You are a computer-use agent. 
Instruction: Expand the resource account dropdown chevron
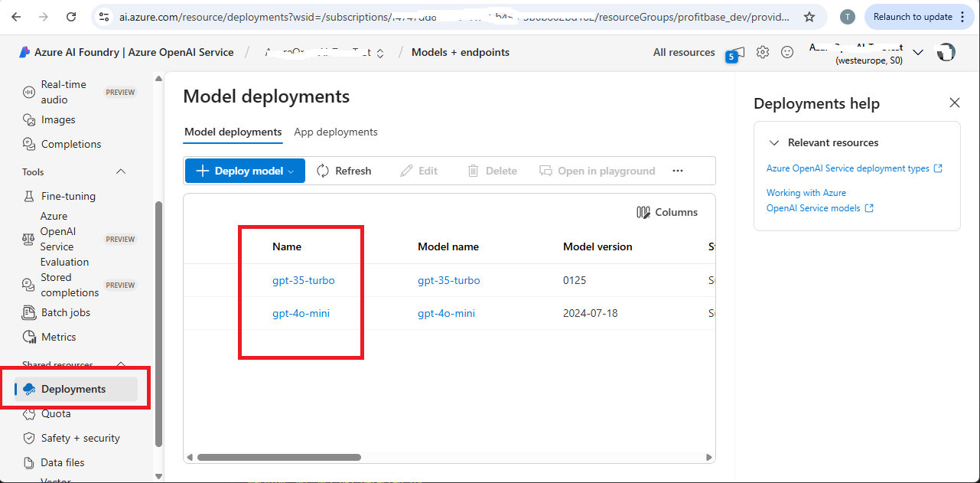[x=918, y=52]
